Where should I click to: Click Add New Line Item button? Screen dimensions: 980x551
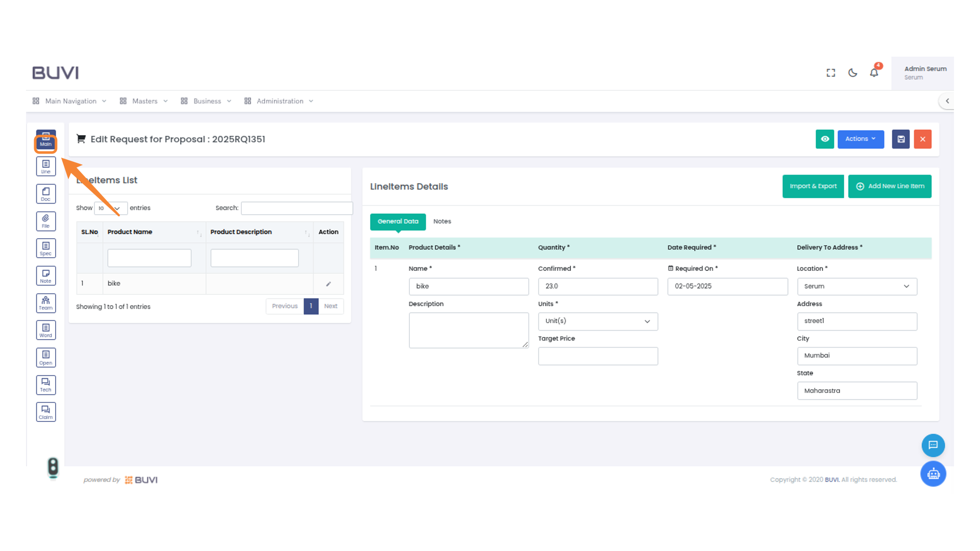(x=889, y=186)
